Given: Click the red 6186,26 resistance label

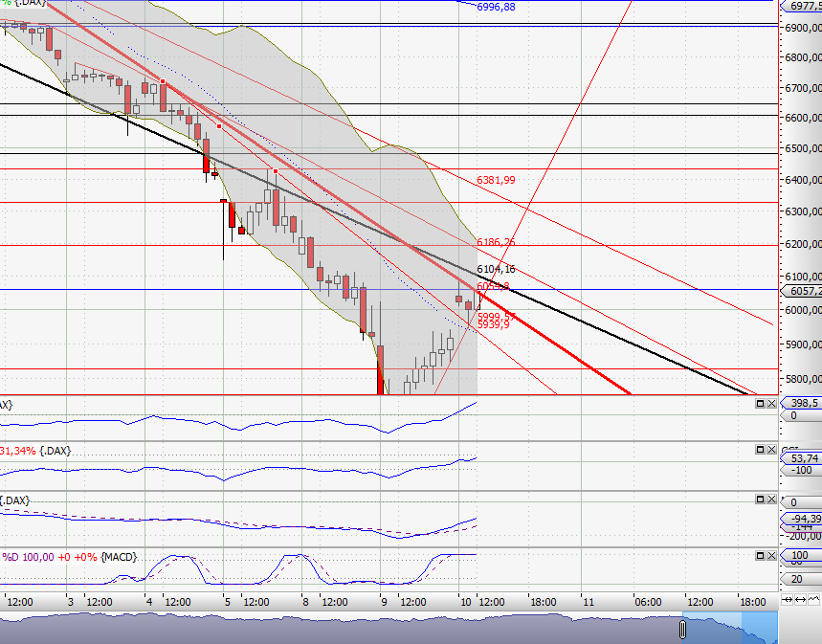Looking at the screenshot, I should coord(495,242).
